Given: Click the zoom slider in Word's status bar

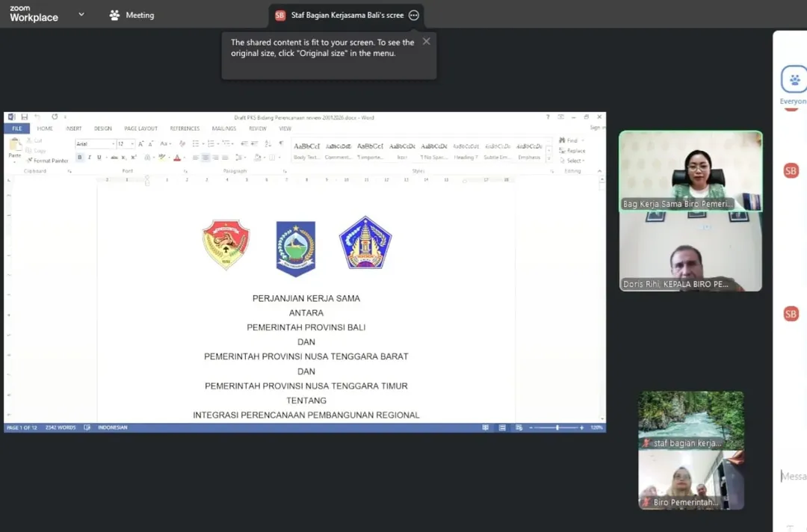Looking at the screenshot, I should point(557,427).
